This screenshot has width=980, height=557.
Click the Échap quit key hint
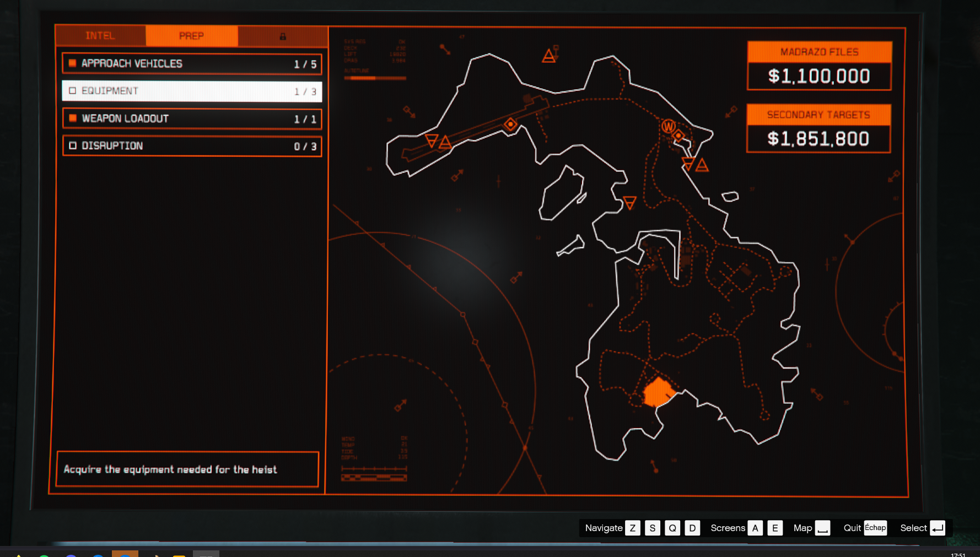[875, 528]
